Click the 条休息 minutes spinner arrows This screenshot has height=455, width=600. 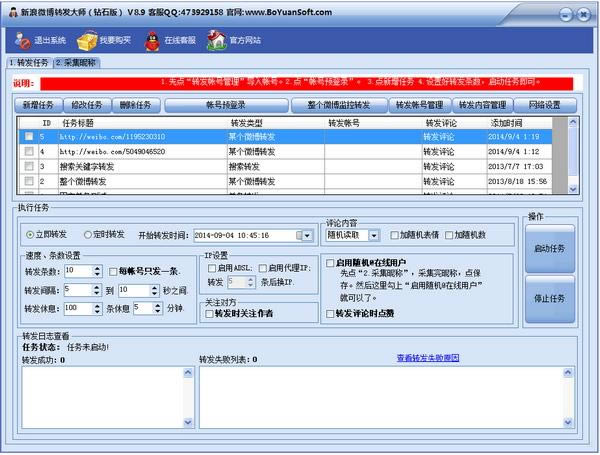pos(158,308)
